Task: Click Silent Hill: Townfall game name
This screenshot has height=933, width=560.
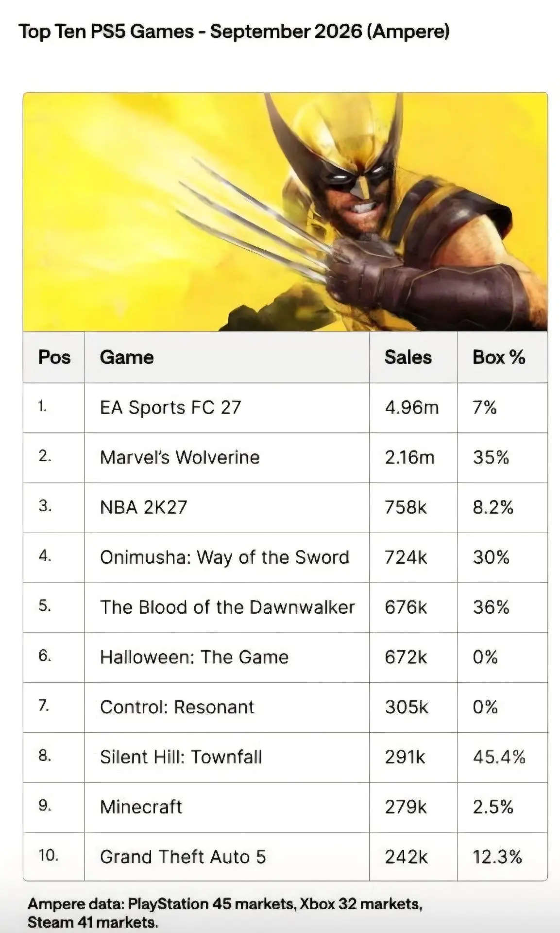Action: point(181,757)
